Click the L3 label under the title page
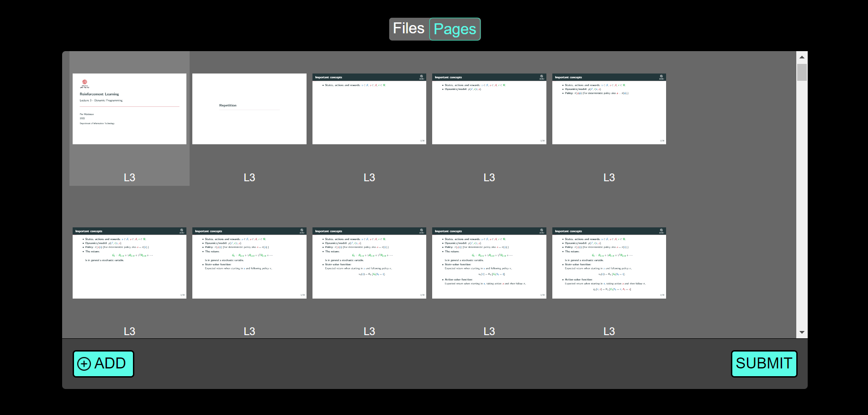 coord(129,178)
